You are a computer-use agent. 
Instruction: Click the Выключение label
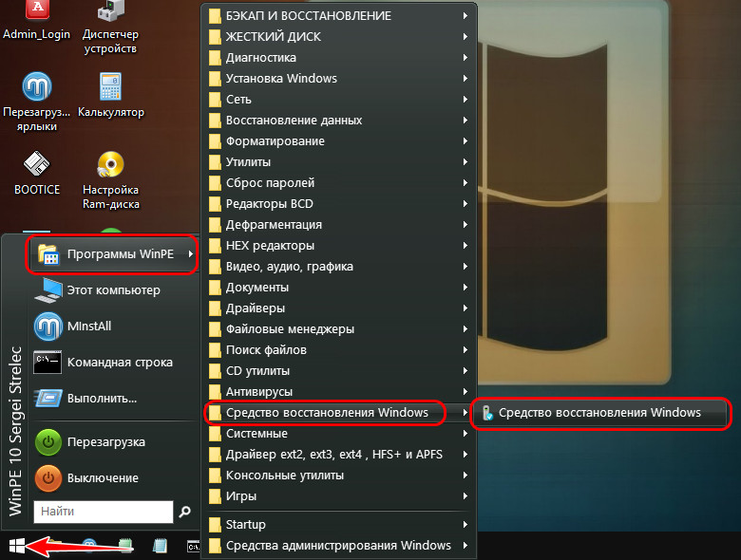(103, 477)
